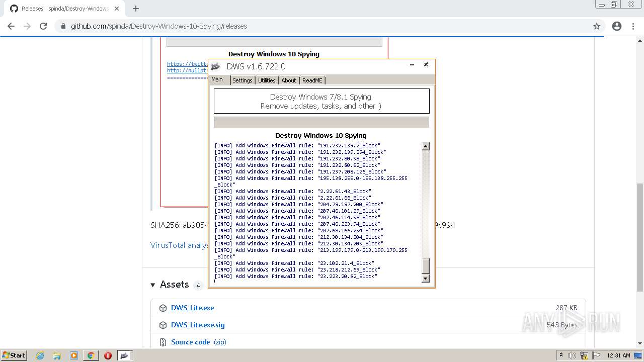
Task: Open Windows Explorer from the taskbar
Action: 57,355
